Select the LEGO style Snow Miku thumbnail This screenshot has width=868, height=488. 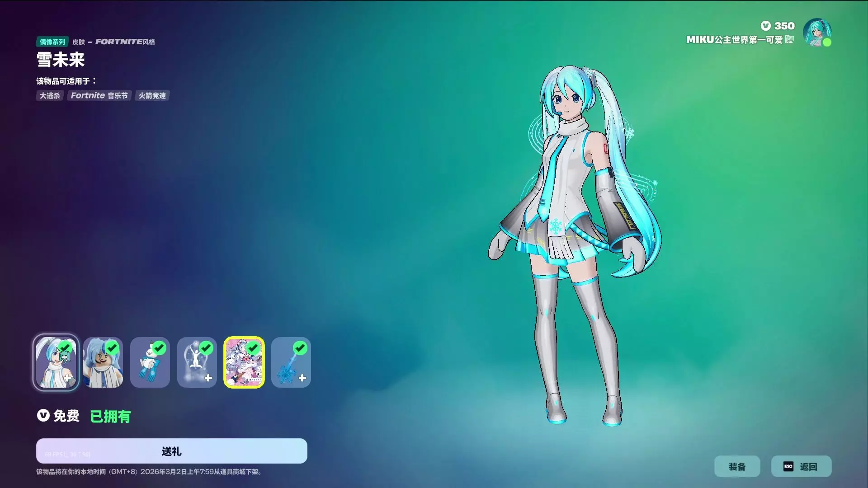103,362
